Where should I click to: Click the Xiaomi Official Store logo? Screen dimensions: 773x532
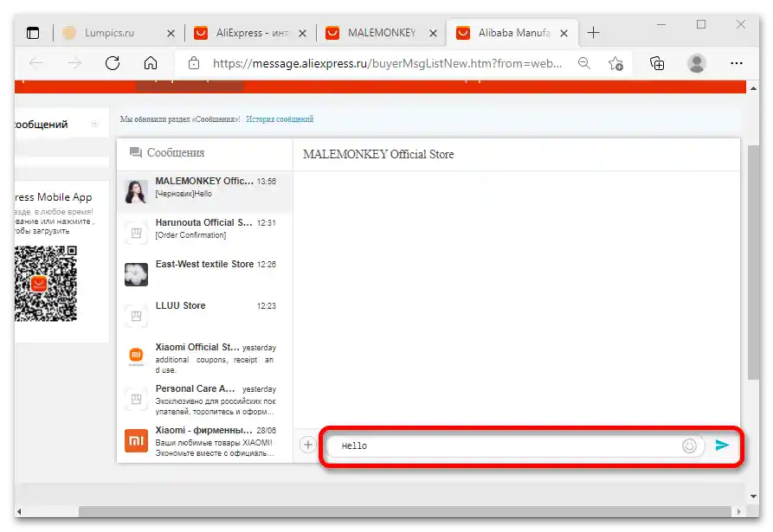point(136,356)
